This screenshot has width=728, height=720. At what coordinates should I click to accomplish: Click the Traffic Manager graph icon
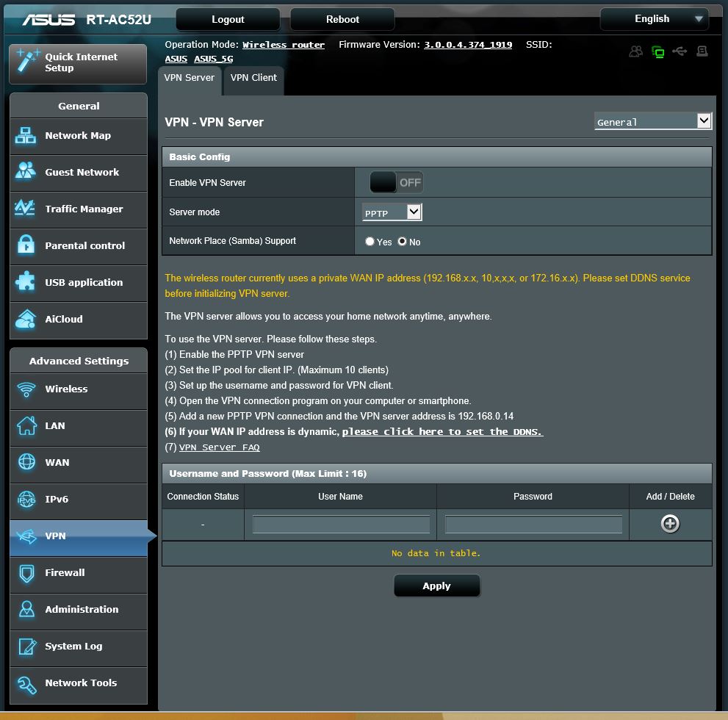25,207
